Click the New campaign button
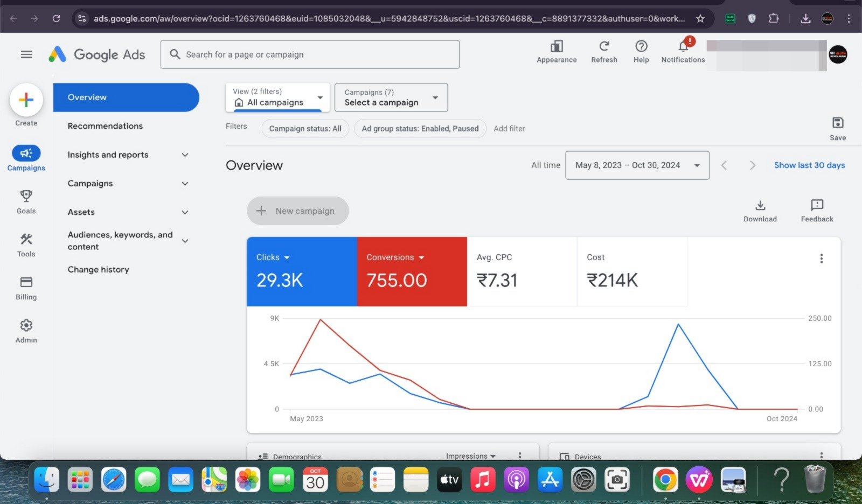The image size is (862, 504). point(298,211)
